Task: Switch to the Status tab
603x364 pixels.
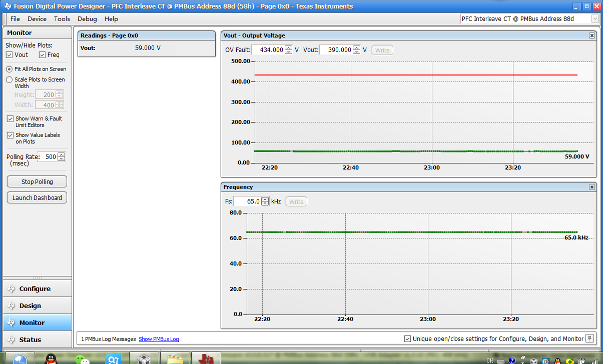Action: coord(37,339)
